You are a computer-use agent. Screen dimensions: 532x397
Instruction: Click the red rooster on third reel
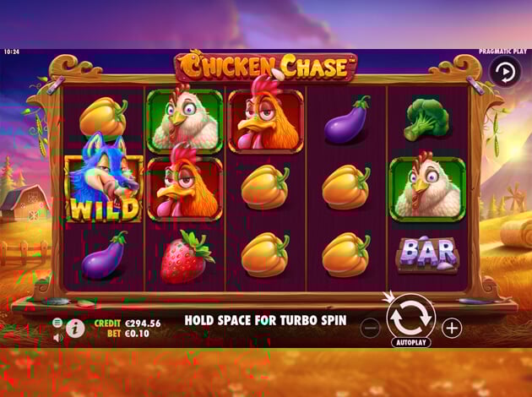coord(266,116)
